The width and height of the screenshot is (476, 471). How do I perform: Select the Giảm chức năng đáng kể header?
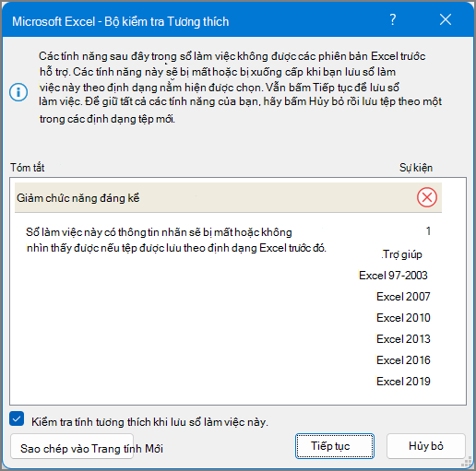(228, 197)
